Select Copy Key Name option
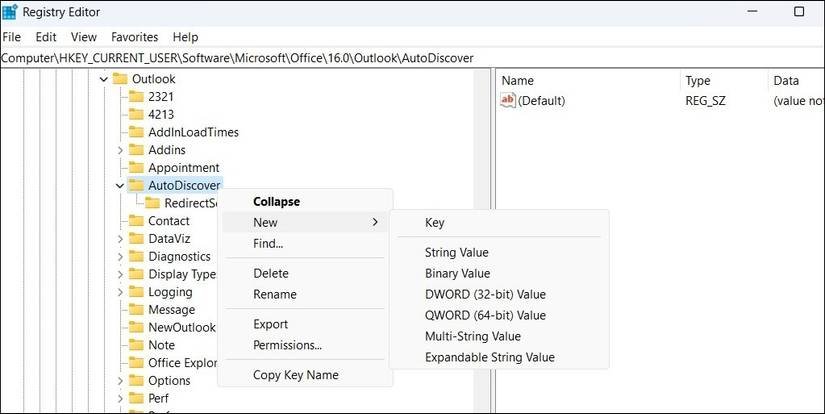The height and width of the screenshot is (414, 825). tap(295, 375)
